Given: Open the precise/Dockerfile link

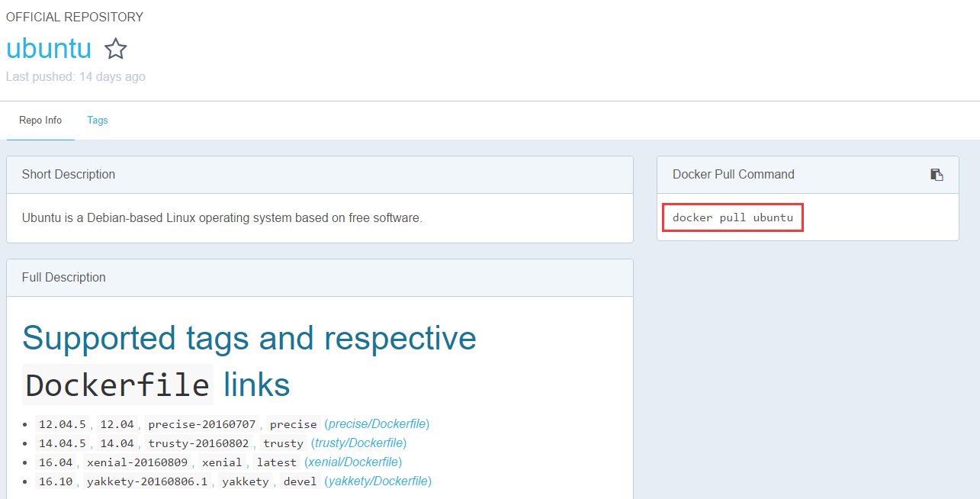Looking at the screenshot, I should (x=378, y=424).
